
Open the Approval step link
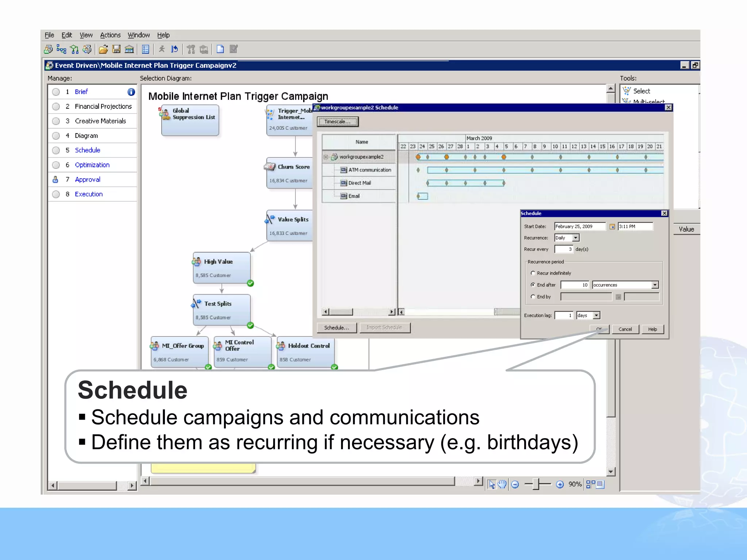click(x=88, y=179)
